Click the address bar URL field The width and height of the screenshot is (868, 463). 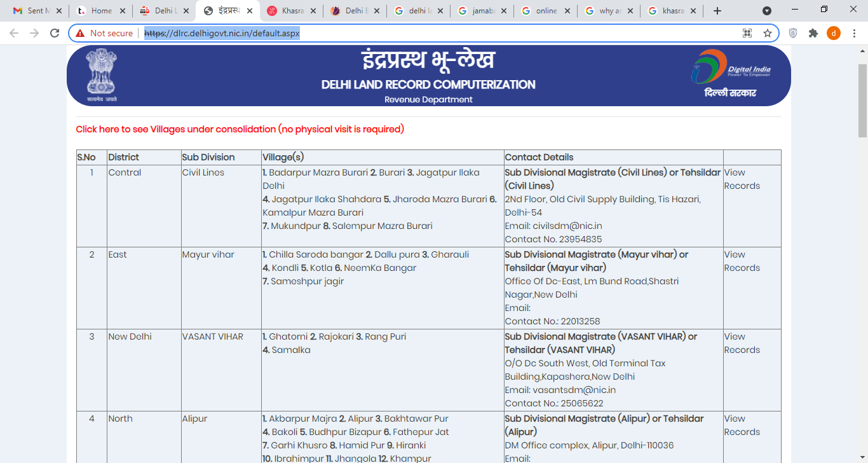pos(445,33)
